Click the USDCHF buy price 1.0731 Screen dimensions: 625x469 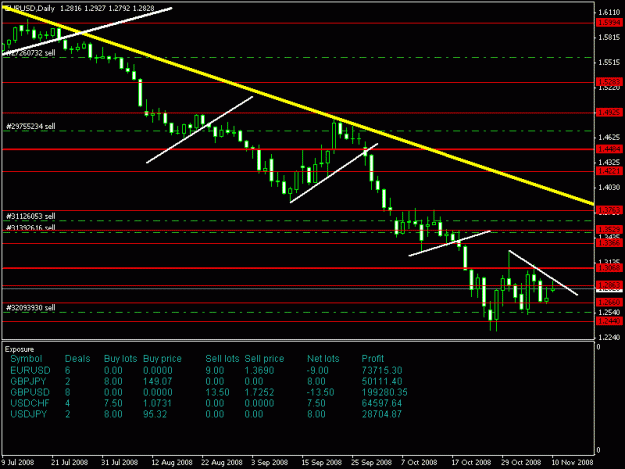(x=157, y=403)
